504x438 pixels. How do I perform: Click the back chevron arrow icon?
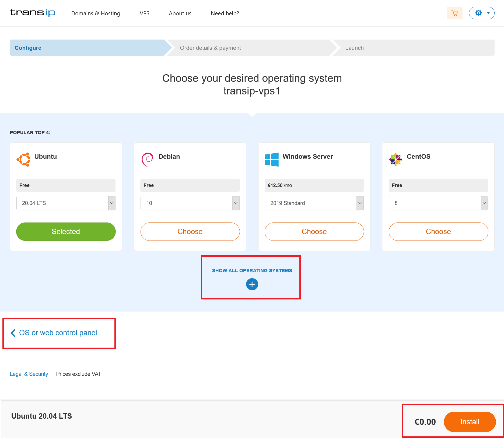(x=13, y=333)
